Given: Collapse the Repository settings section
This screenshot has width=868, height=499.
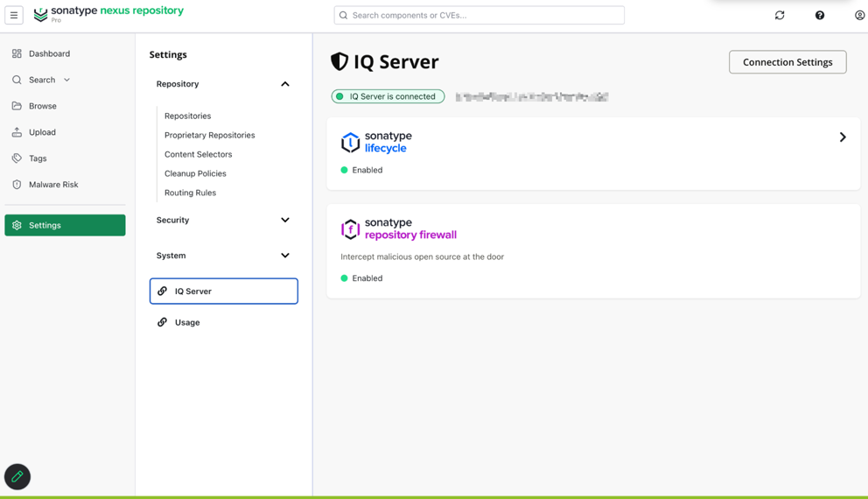Looking at the screenshot, I should (x=284, y=84).
